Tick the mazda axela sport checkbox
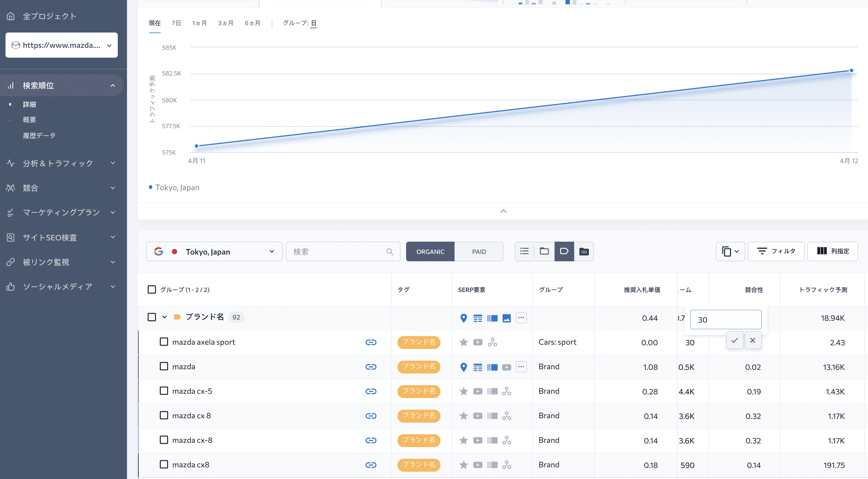868x479 pixels. tap(164, 342)
